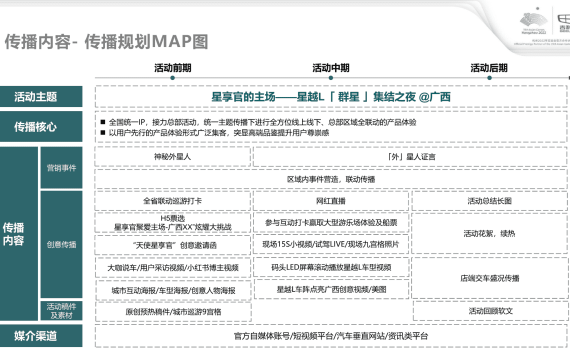Select the slide title 传播内容- 传播规划MAP图
The image size is (570, 360).
pos(106,41)
